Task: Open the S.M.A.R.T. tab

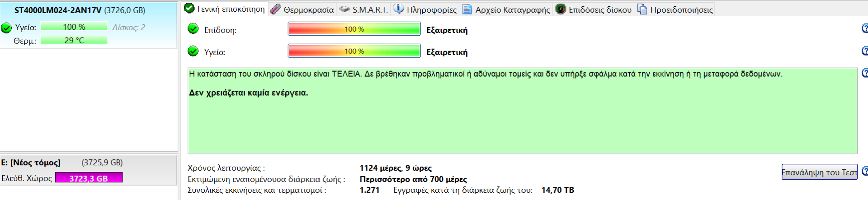Action: 363,9
